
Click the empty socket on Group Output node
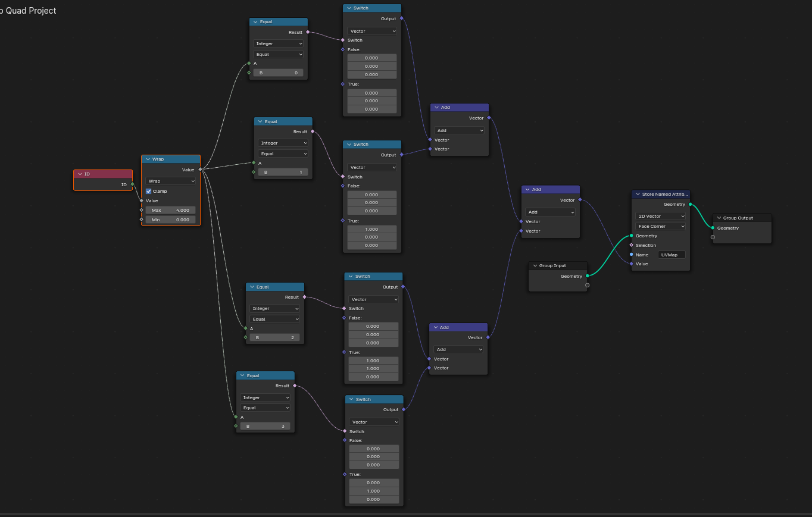pos(713,237)
